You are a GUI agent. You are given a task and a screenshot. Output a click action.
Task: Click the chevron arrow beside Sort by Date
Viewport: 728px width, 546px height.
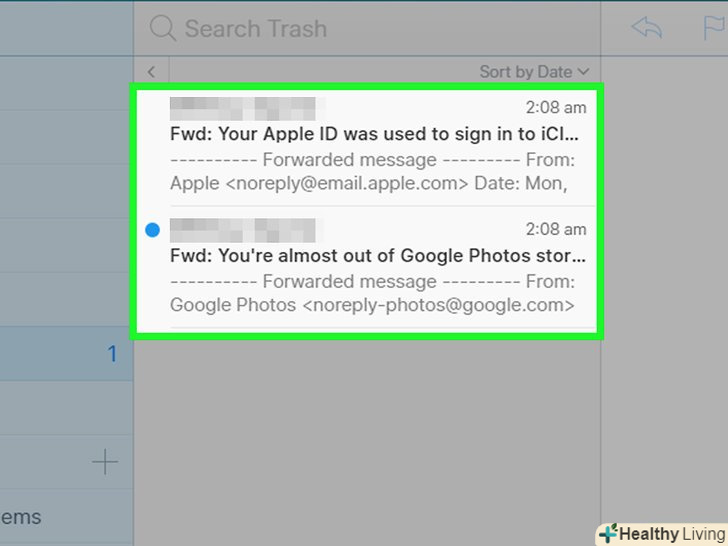pos(583,71)
